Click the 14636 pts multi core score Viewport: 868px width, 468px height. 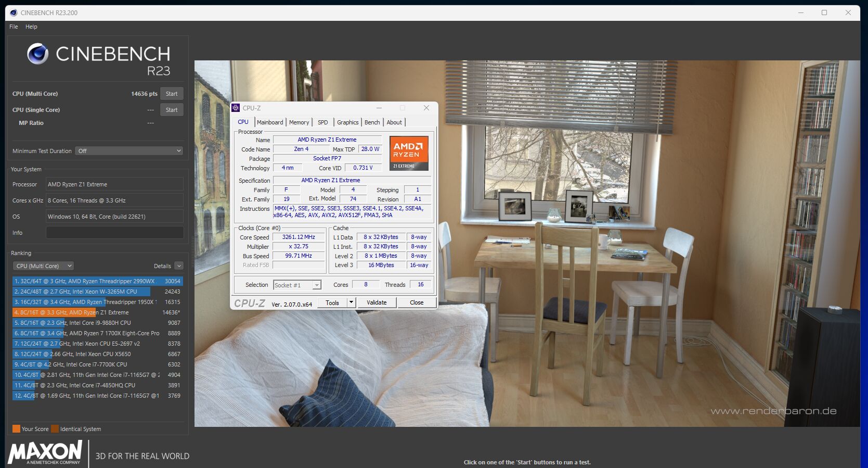click(x=144, y=94)
